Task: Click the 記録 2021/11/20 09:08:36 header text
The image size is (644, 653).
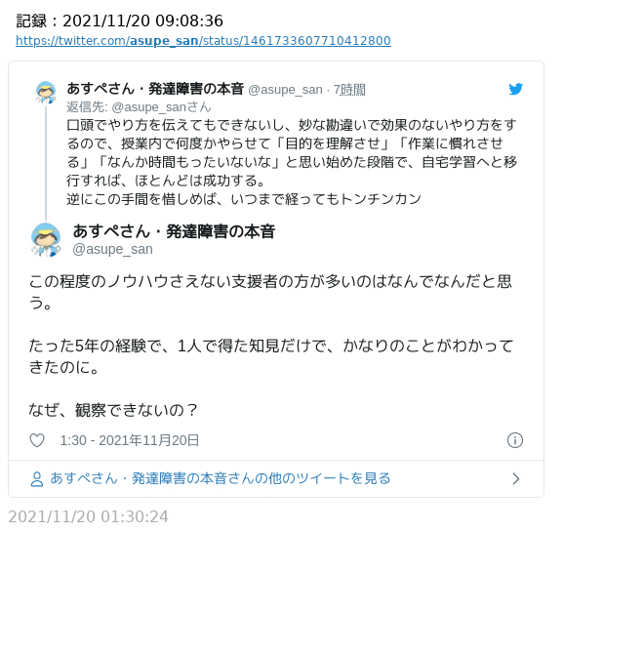Action: click(x=119, y=20)
